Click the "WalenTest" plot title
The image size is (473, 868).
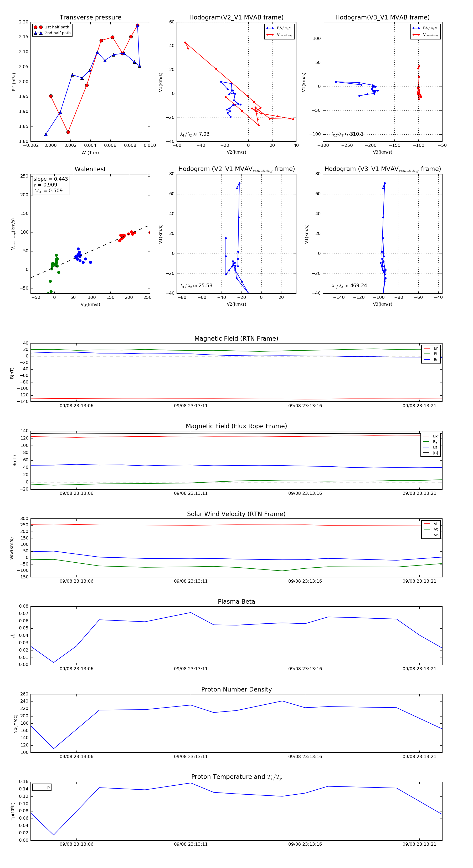(90, 169)
